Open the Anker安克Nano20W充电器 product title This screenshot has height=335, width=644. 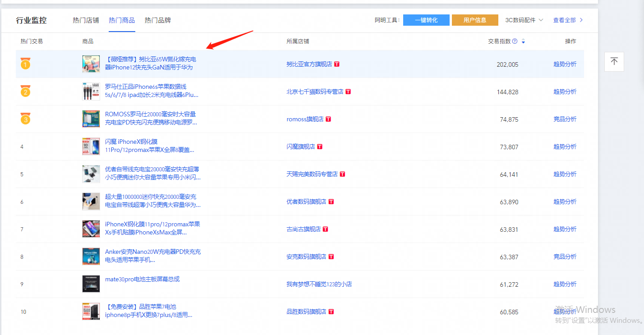click(153, 256)
